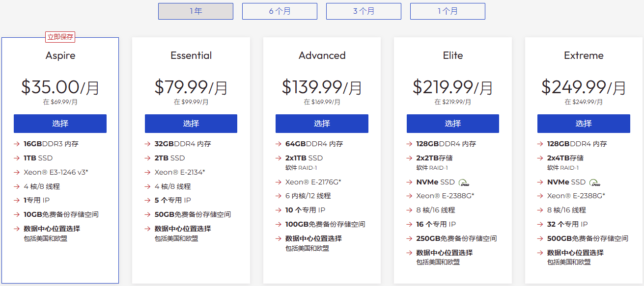Click 选择 button for Essential plan
The height and width of the screenshot is (286, 644).
[191, 124]
